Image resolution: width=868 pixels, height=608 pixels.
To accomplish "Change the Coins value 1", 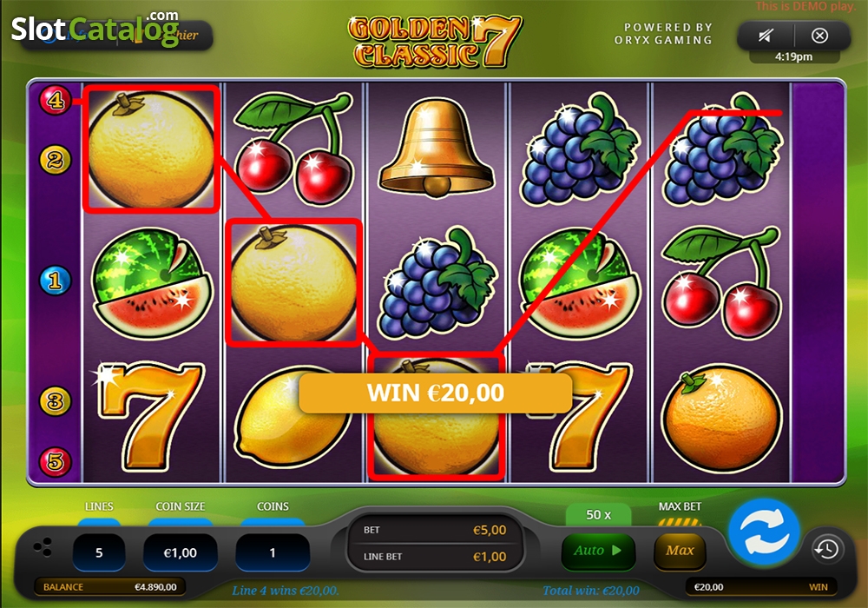I will click(273, 552).
